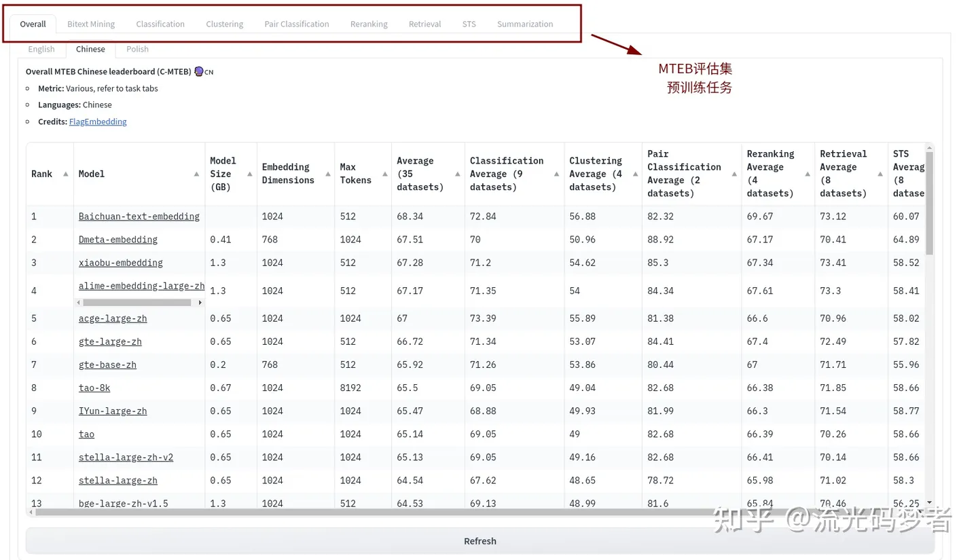
Task: Select the 0.41 model size cell
Action: (231, 240)
